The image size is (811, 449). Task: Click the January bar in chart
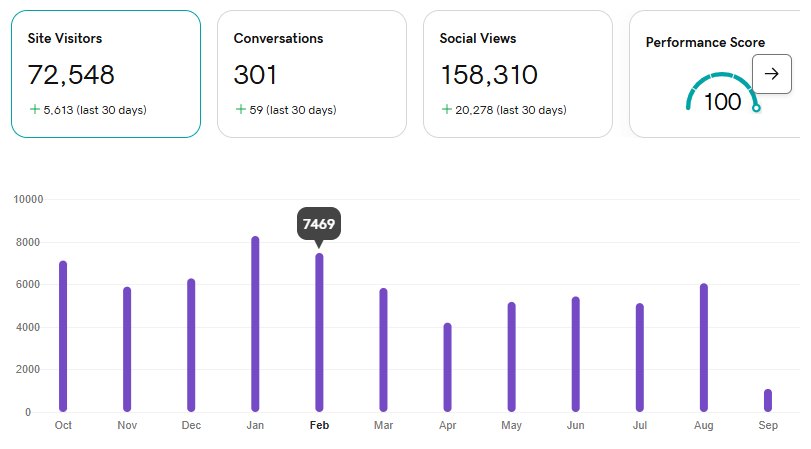[255, 323]
